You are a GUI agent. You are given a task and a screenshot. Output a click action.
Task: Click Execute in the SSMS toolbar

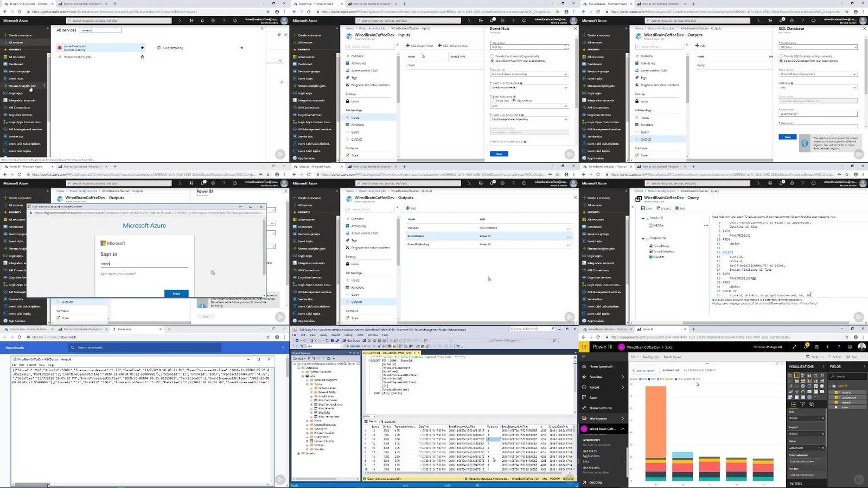[x=354, y=346]
